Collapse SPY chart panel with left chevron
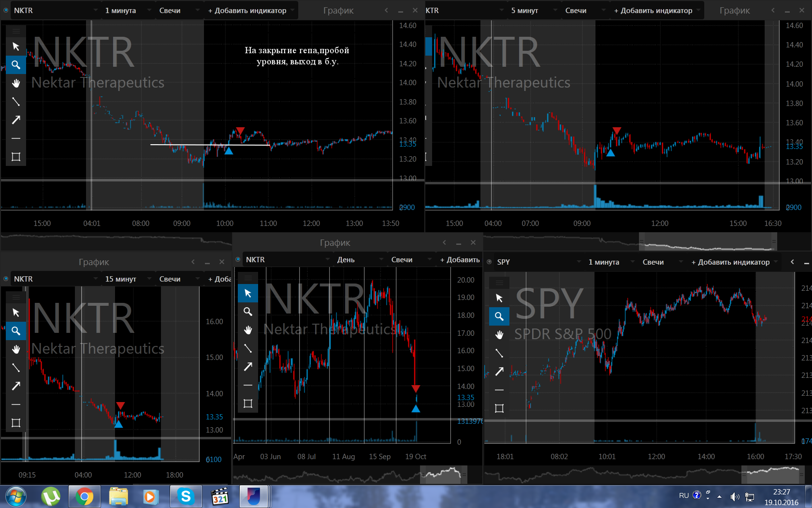This screenshot has height=508, width=812. 792,262
